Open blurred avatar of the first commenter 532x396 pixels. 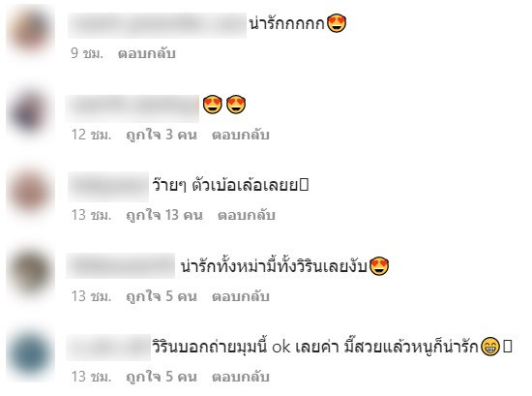click(30, 31)
